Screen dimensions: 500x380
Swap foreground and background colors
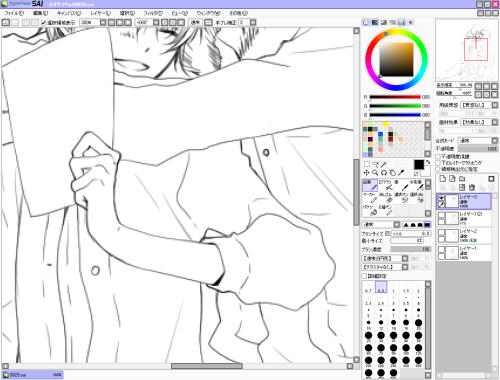coord(428,162)
